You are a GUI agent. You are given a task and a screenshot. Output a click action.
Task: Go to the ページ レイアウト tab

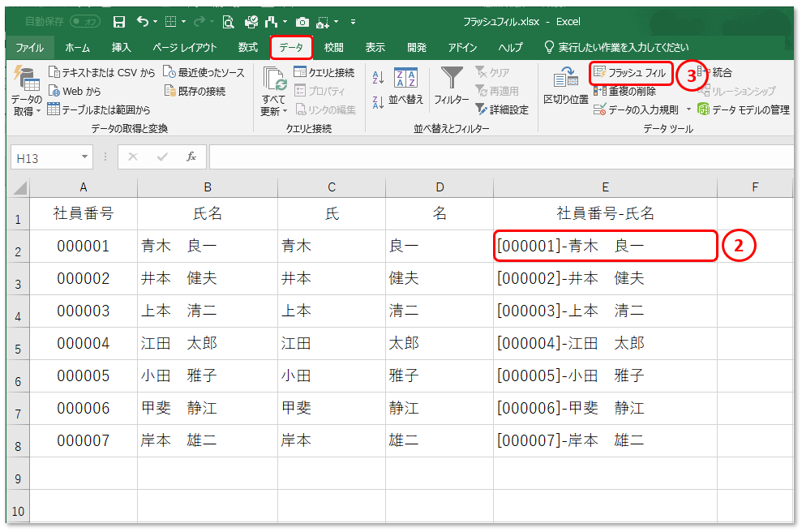tap(185, 48)
